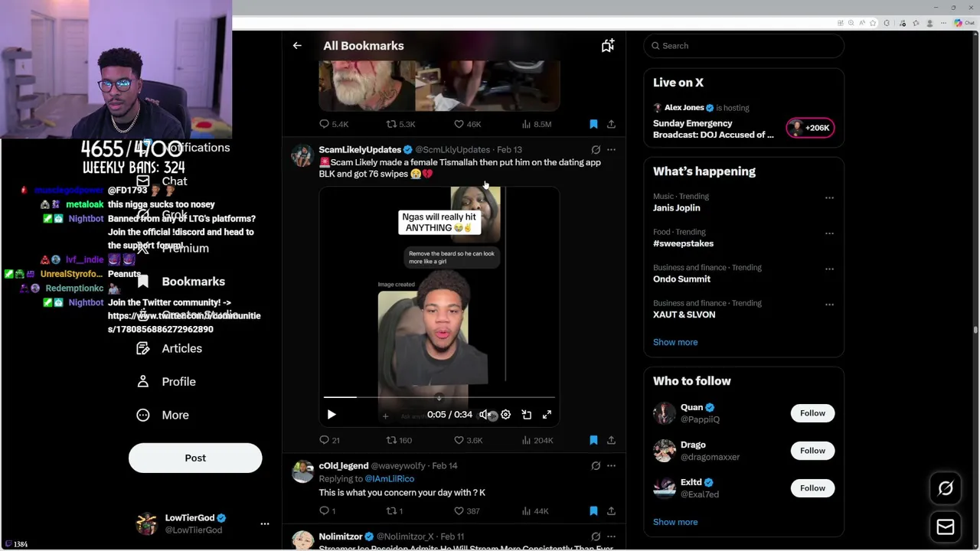Screen dimensions: 980x551
Task: Open more options on Nolimitzor's post
Action: click(611, 537)
